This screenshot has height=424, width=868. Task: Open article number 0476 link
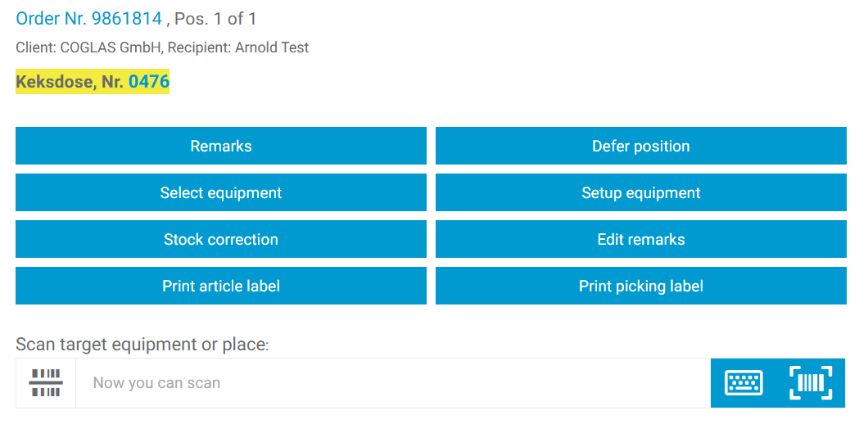[x=149, y=82]
